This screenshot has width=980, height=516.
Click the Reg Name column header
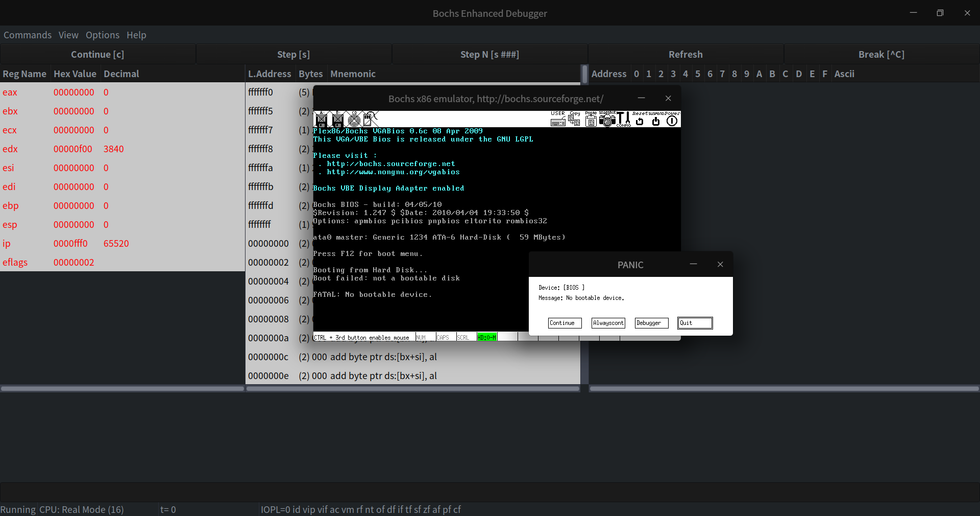coord(24,74)
